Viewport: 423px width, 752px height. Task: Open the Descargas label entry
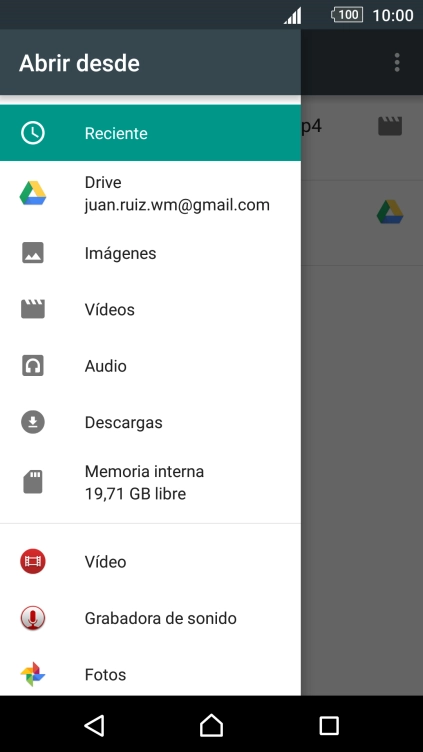(123, 423)
